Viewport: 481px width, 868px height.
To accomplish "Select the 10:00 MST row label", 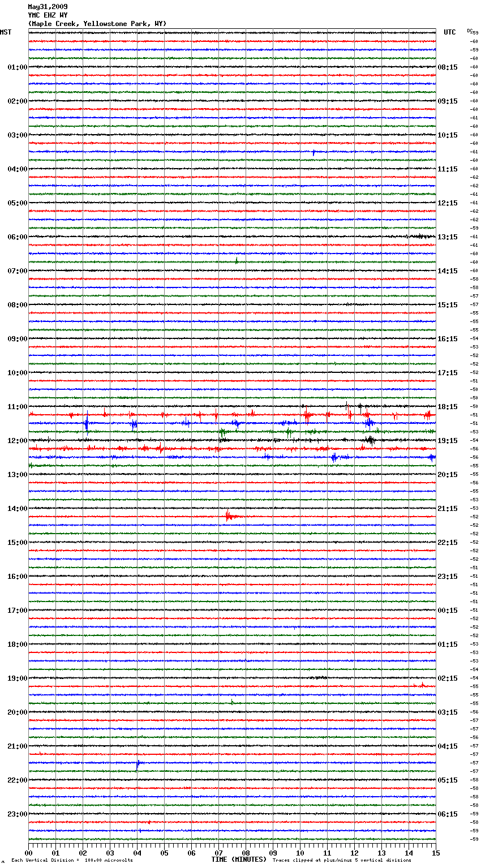I will pyautogui.click(x=18, y=373).
